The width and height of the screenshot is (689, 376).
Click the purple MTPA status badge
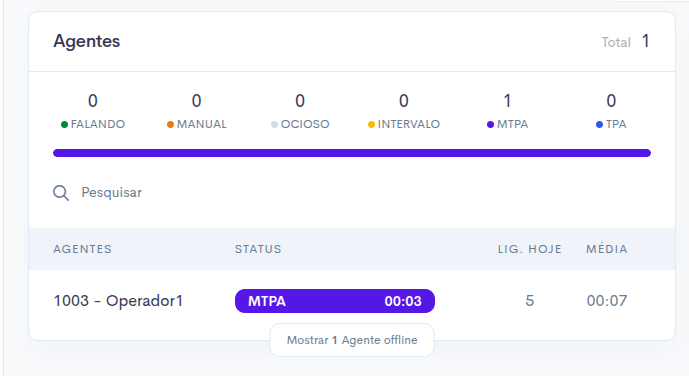click(x=335, y=301)
